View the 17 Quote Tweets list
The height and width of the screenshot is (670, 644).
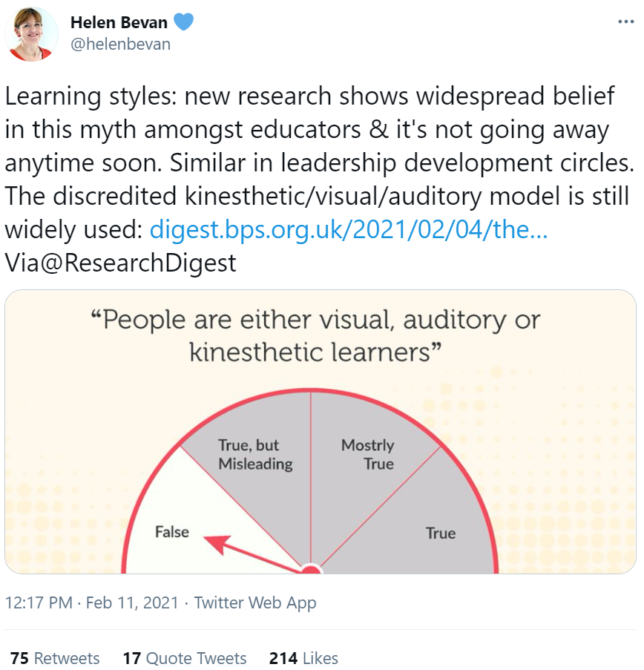(x=185, y=658)
